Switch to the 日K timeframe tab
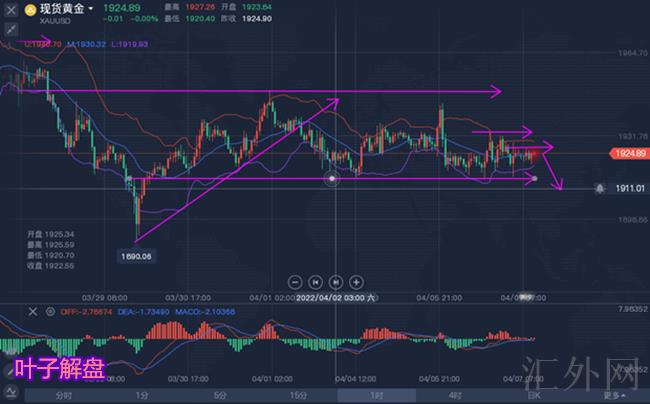This screenshot has width=650, height=404. [x=532, y=395]
